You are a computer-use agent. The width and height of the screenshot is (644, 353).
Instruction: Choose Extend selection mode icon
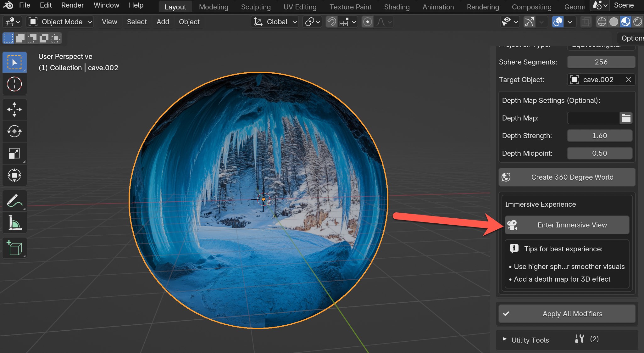click(x=20, y=38)
